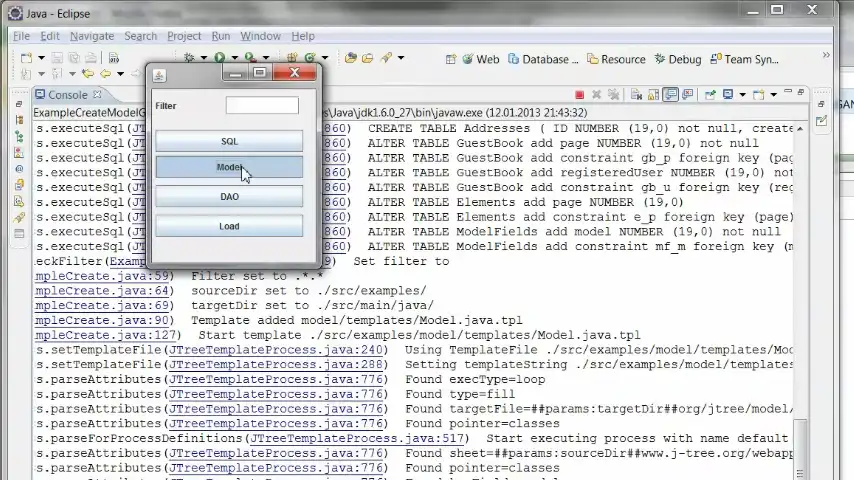Switch to the Team Syn... perspective
Viewport: 854px width, 480px height.
point(745,59)
